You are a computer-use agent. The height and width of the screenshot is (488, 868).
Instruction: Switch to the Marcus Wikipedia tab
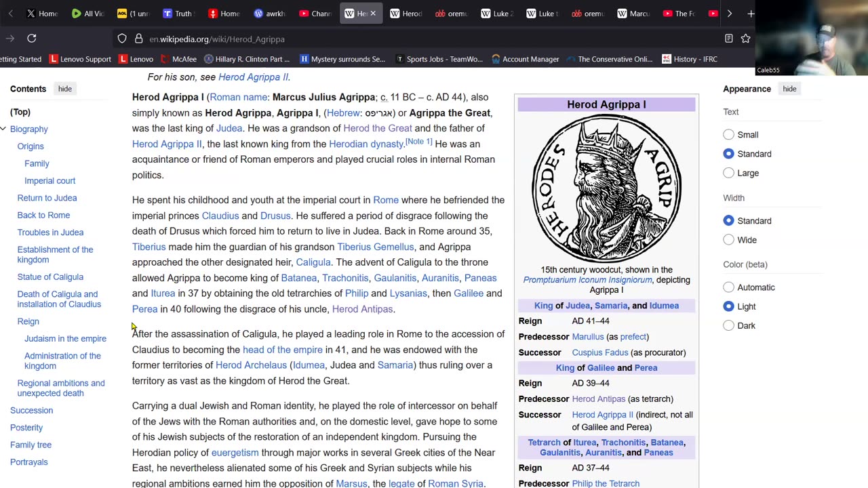[633, 14]
